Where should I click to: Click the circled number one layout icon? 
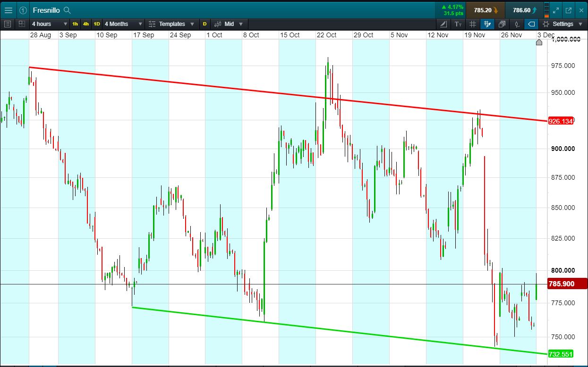pyautogui.click(x=23, y=10)
